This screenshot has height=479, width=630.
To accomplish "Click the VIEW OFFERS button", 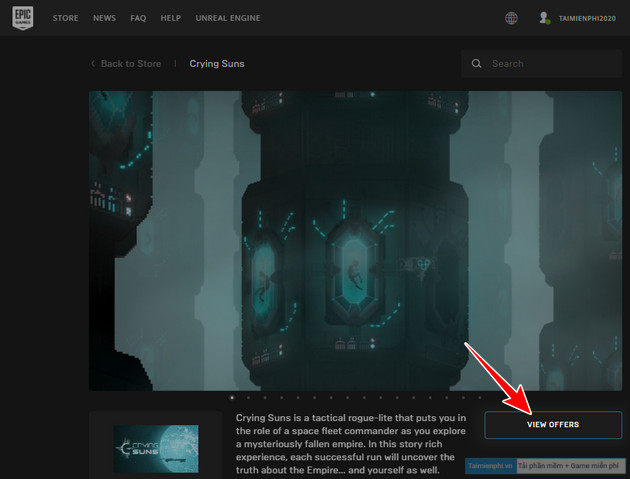I will (x=553, y=425).
